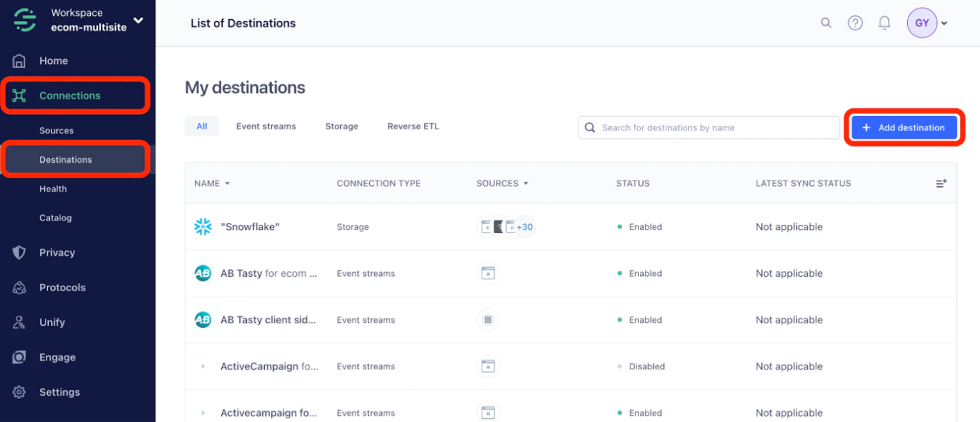Sort by the NAME column arrow

tap(227, 184)
